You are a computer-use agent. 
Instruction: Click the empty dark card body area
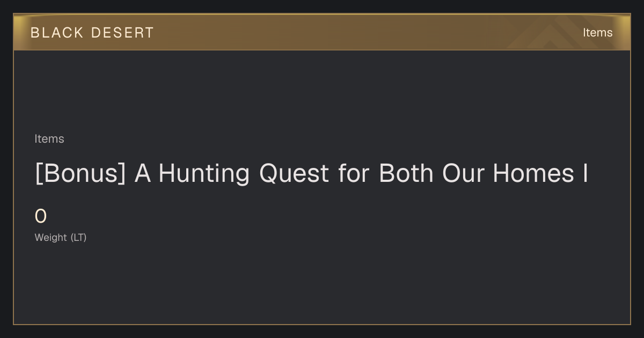click(322, 284)
